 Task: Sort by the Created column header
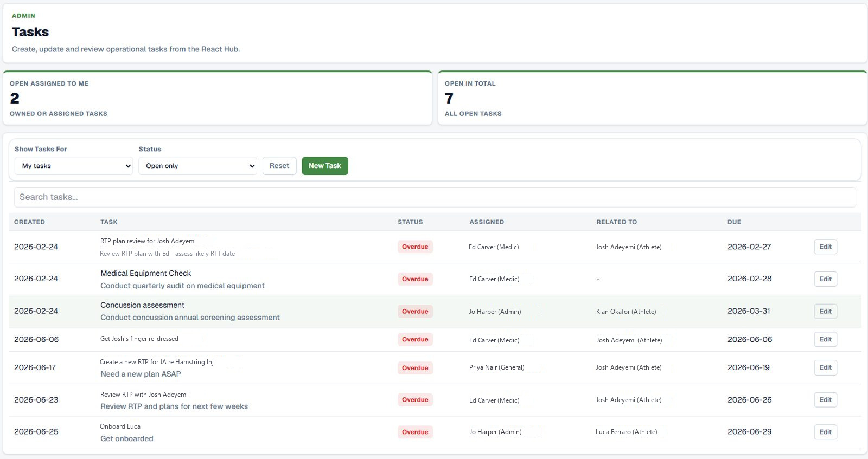(29, 222)
